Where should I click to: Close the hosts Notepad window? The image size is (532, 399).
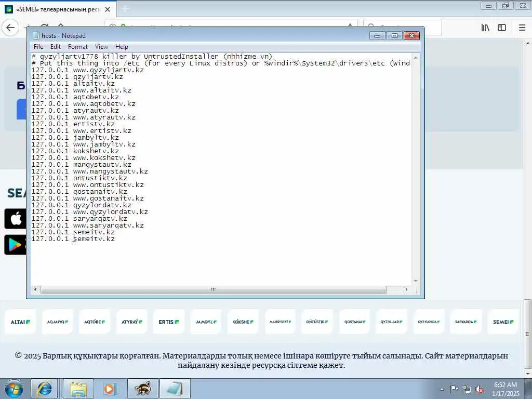[x=411, y=36]
